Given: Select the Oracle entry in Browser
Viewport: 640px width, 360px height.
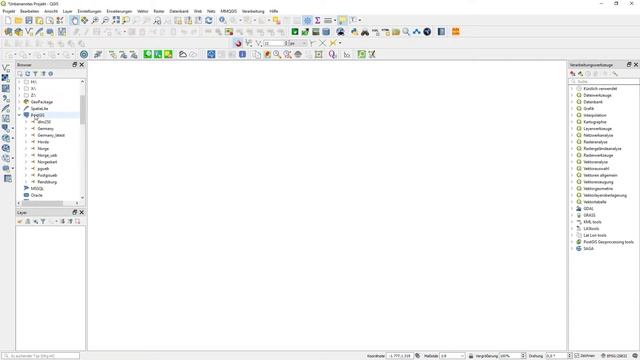Looking at the screenshot, I should pyautogui.click(x=37, y=196).
